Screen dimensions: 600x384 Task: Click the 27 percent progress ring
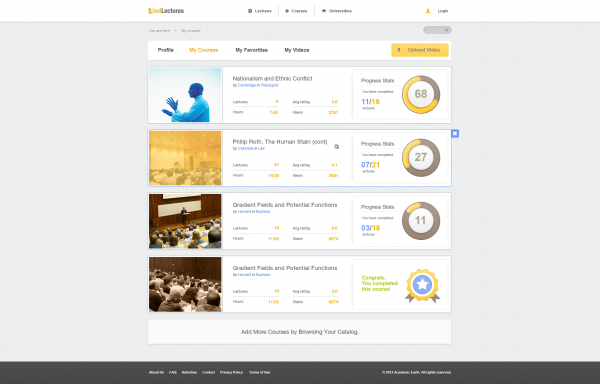point(421,157)
